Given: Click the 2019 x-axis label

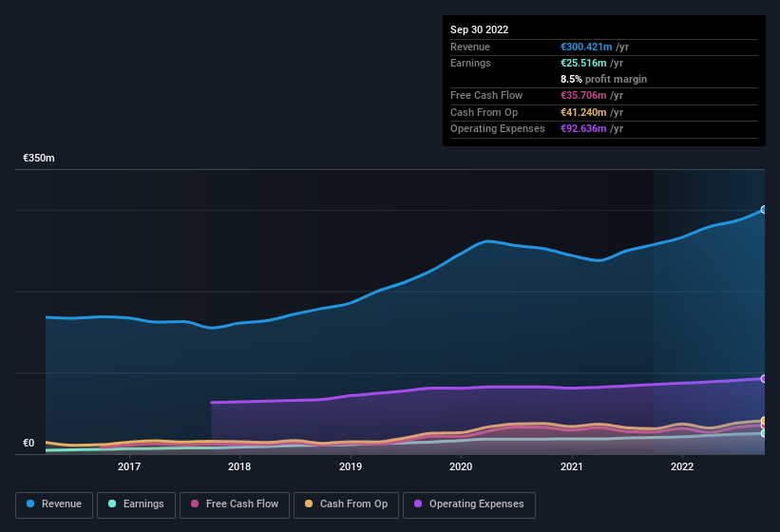Looking at the screenshot, I should 351,466.
